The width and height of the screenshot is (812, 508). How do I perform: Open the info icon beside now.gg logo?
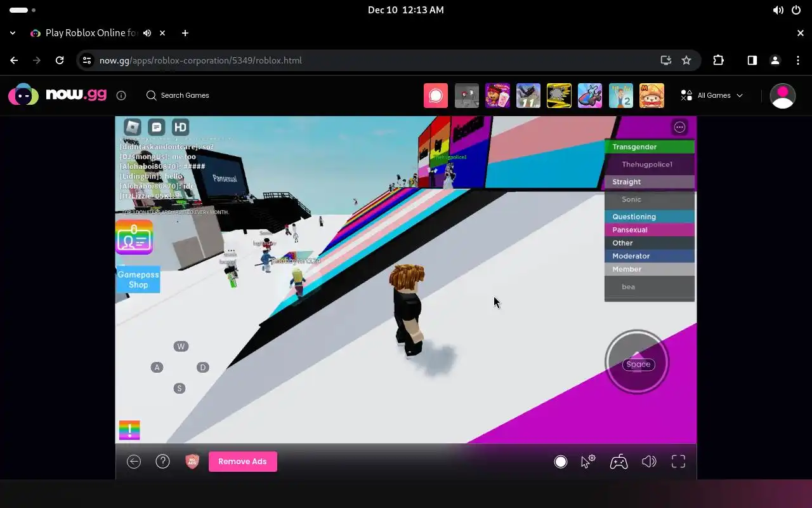click(121, 95)
